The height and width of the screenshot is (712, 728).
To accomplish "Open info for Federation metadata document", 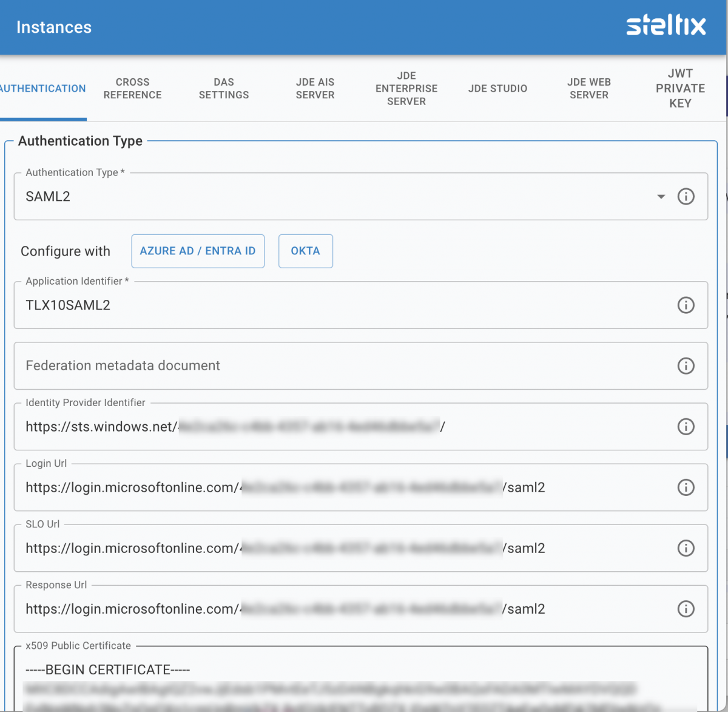I will pyautogui.click(x=686, y=366).
